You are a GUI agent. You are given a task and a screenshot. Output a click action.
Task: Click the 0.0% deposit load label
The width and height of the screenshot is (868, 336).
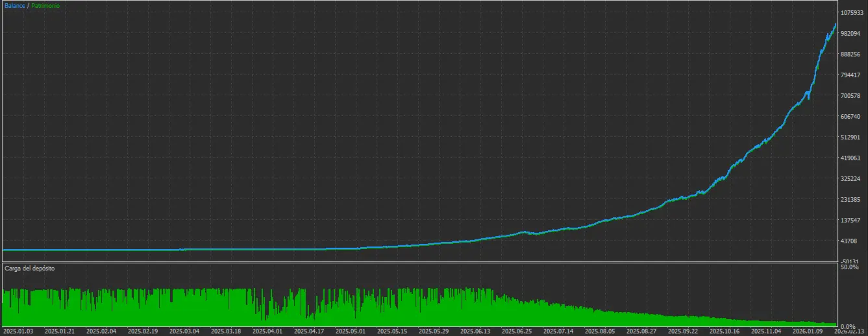[848, 326]
